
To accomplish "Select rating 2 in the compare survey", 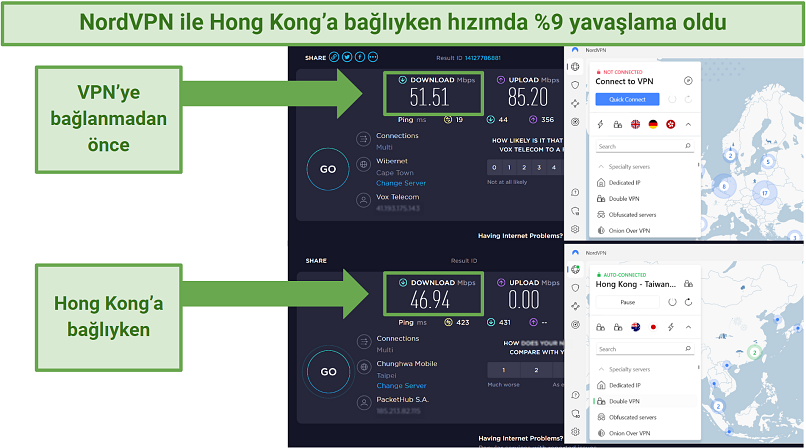I will [536, 370].
